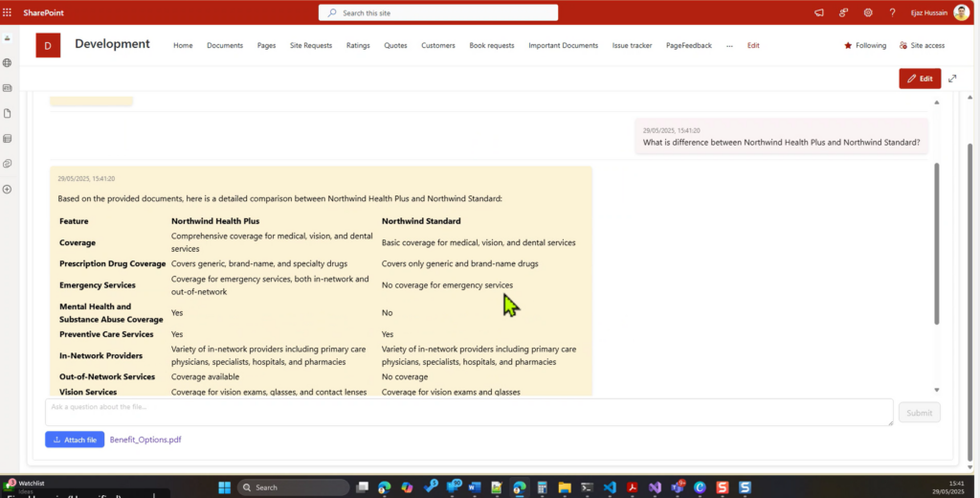Open the SharePoint app launcher waffle
The image size is (980, 498).
click(x=8, y=12)
